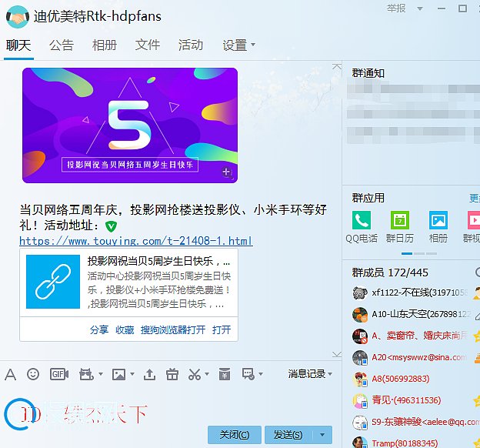480x448 pixels.
Task: Click the 群成员 172/445 header
Action: coord(390,272)
